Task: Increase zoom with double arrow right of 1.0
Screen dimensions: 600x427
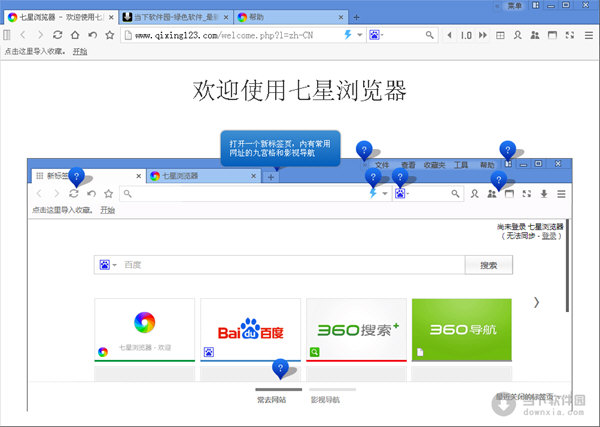Action: (x=483, y=35)
